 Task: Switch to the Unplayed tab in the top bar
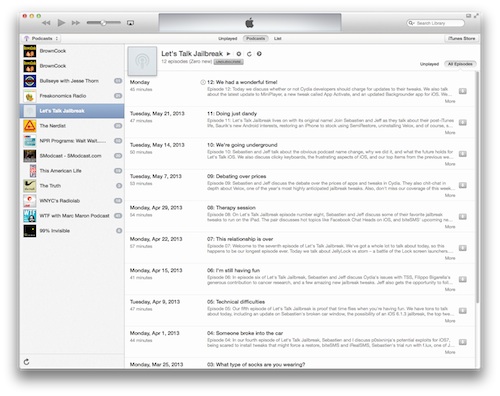pos(228,39)
